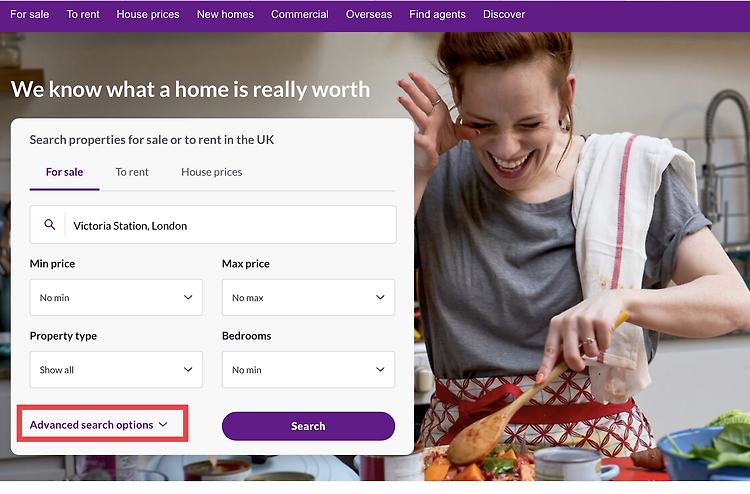This screenshot has height=494, width=750.
Task: Go to Commercial in top navigation
Action: pyautogui.click(x=300, y=14)
